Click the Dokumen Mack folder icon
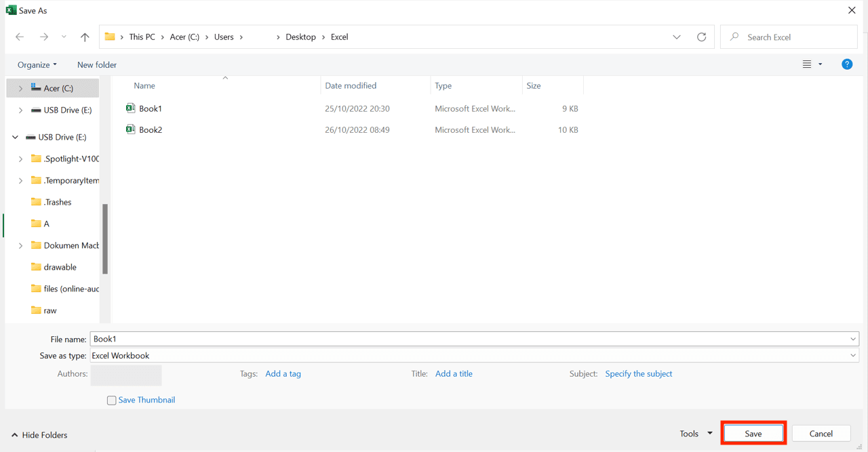The height and width of the screenshot is (452, 868). tap(37, 245)
